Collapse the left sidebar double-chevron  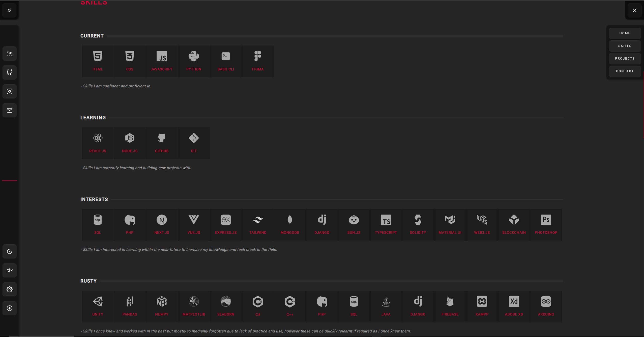(x=9, y=10)
